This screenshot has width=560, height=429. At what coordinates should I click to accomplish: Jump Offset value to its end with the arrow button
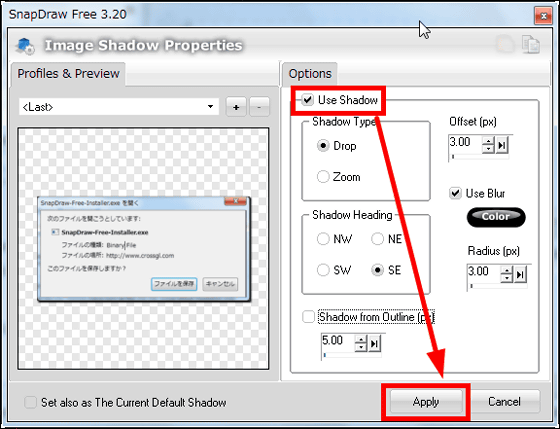[502, 145]
